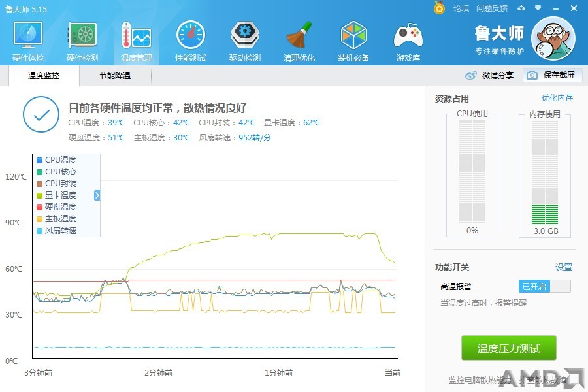The width and height of the screenshot is (588, 392).
Task: Switch to 温度监控 tab
Action: point(44,75)
